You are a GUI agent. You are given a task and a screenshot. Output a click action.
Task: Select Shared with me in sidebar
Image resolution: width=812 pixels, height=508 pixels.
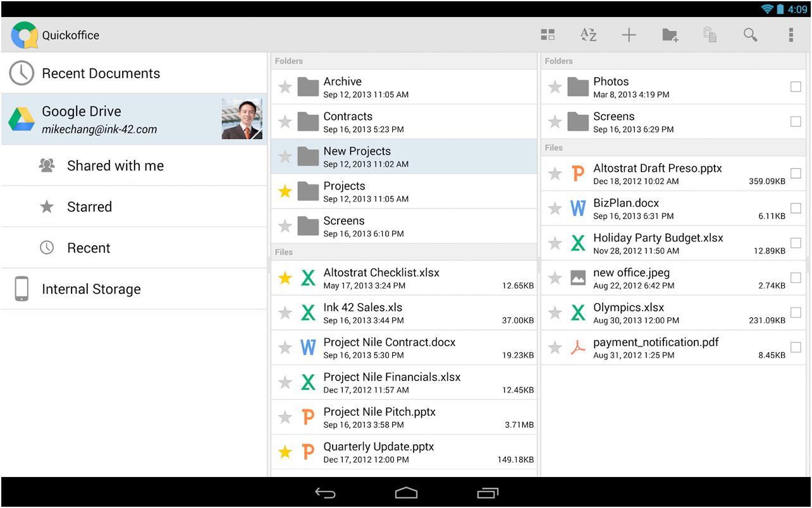click(x=115, y=166)
